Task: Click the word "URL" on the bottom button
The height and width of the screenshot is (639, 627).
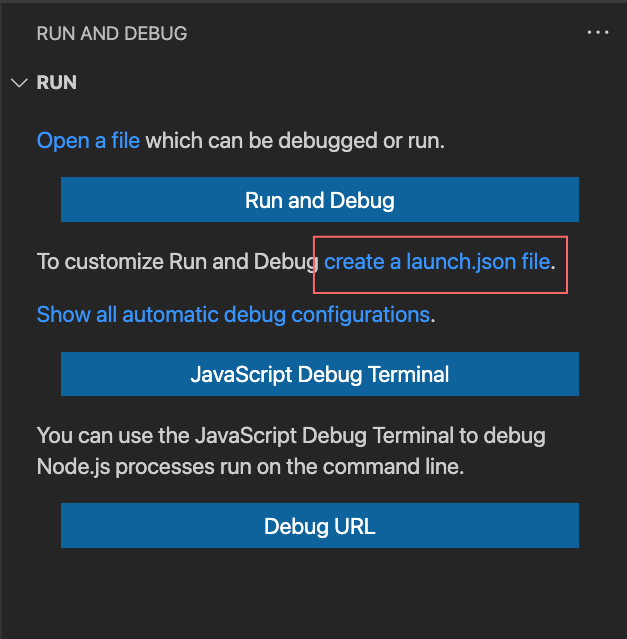Action: coord(354,526)
